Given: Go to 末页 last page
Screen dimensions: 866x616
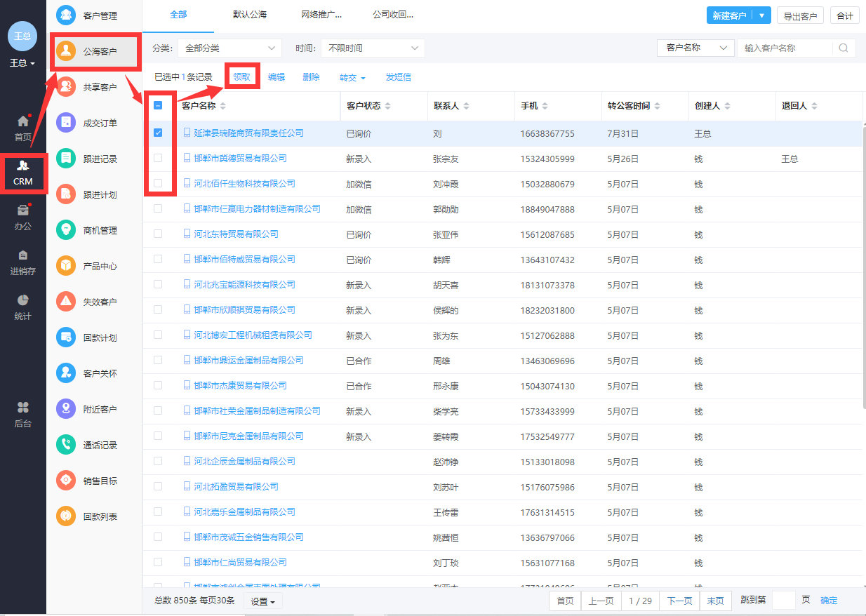Looking at the screenshot, I should 715,601.
